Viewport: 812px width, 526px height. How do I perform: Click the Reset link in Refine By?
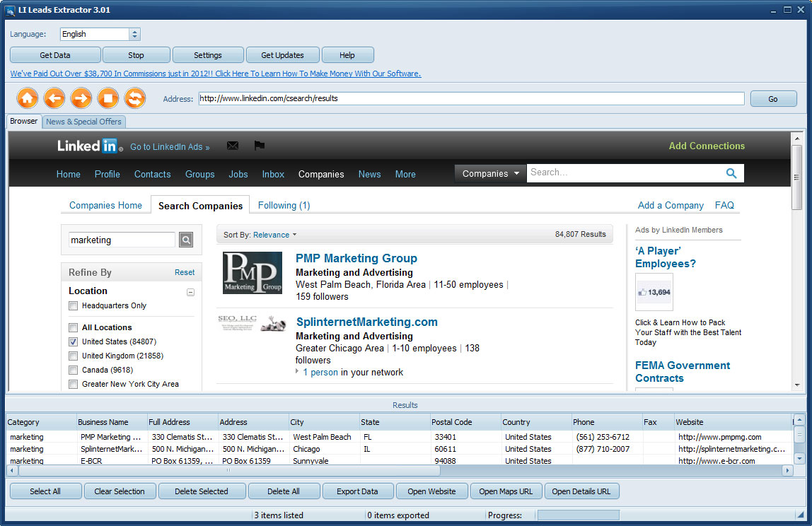coord(185,272)
